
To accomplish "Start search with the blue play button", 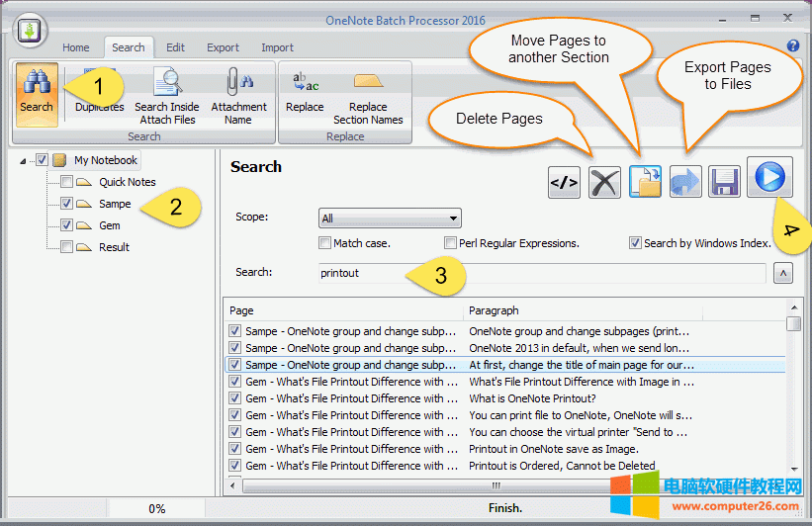I will (769, 177).
